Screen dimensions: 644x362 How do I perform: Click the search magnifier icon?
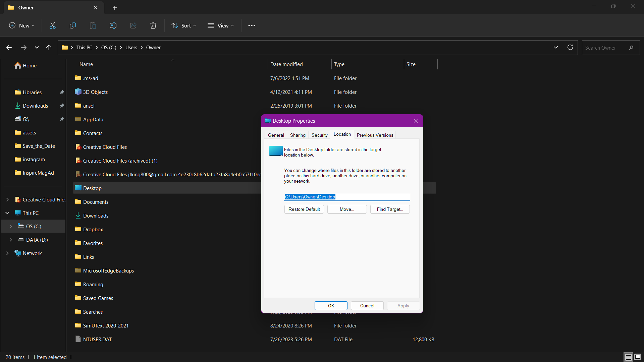click(631, 48)
